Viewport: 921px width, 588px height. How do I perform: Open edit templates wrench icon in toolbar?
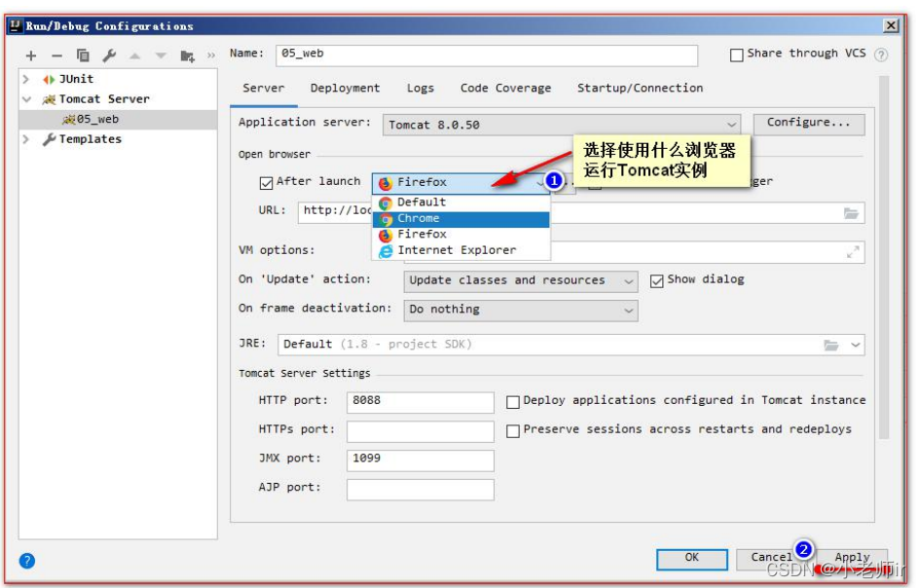pyautogui.click(x=109, y=55)
